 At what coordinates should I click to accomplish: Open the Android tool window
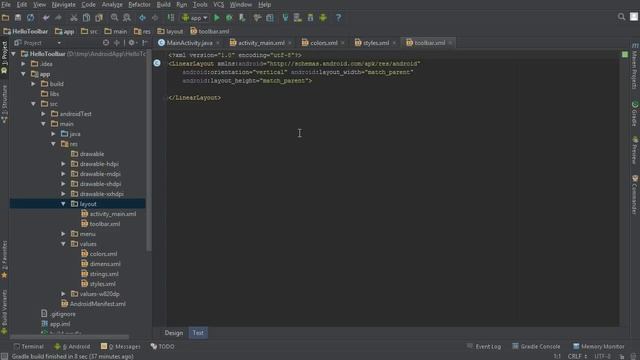(72, 347)
